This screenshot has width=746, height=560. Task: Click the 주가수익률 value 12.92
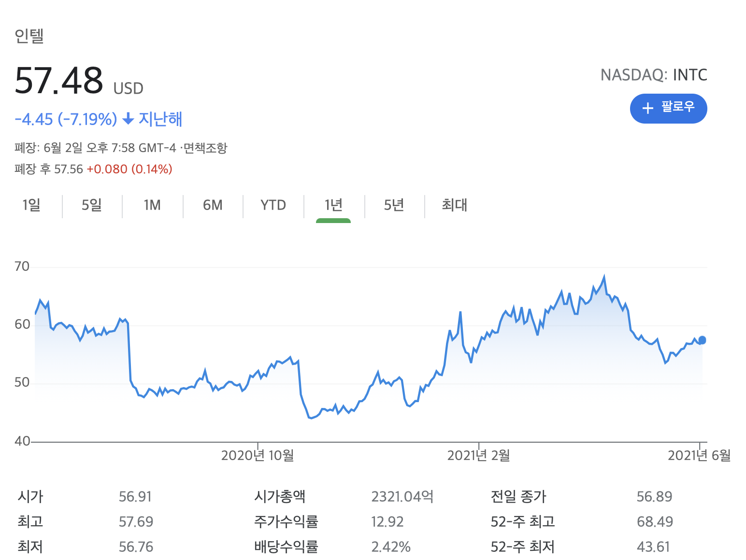pos(387,522)
